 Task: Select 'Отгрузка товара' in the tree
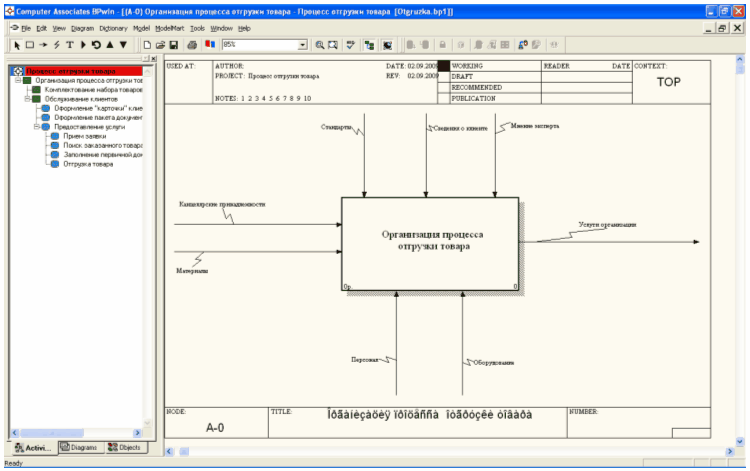[88, 164]
